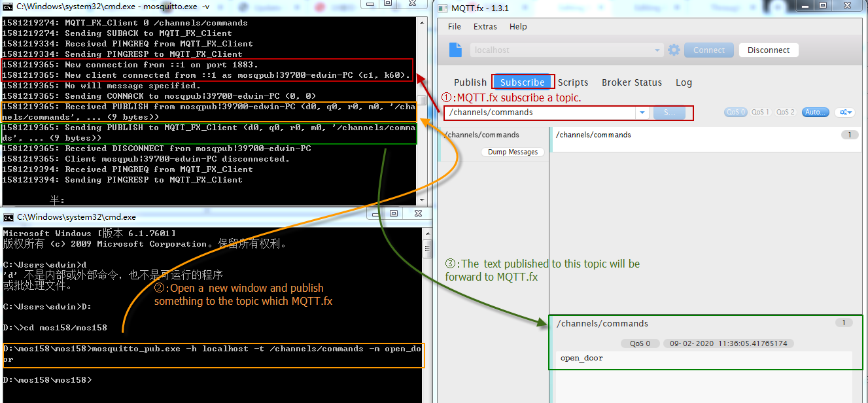Switch to the Publish tab
The width and height of the screenshot is (868, 403).
coord(470,82)
